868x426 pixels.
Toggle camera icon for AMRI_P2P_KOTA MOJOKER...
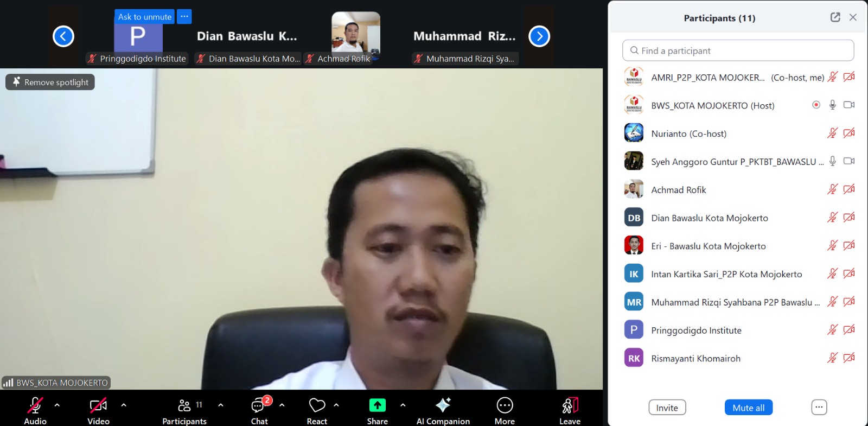click(850, 77)
